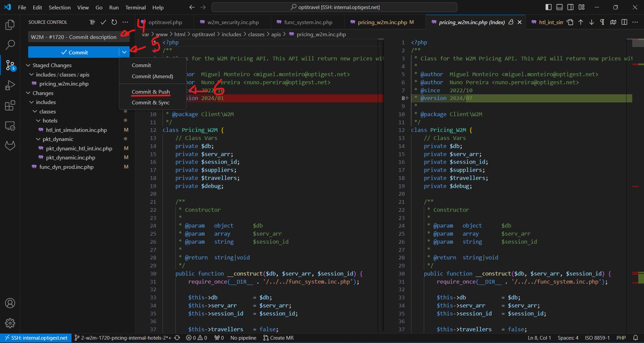Select Commit & Push from menu
This screenshot has height=343, width=644.
[x=151, y=92]
